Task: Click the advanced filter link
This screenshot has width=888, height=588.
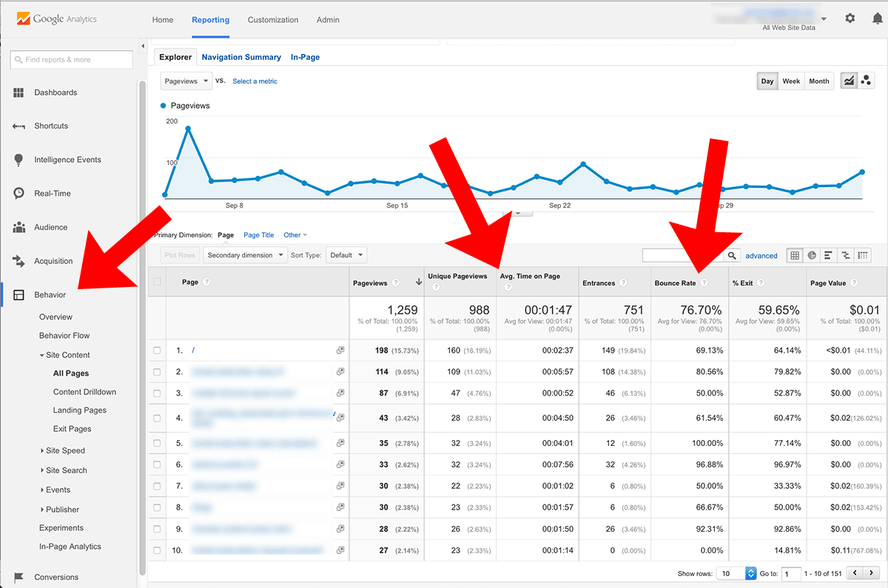Action: (761, 256)
